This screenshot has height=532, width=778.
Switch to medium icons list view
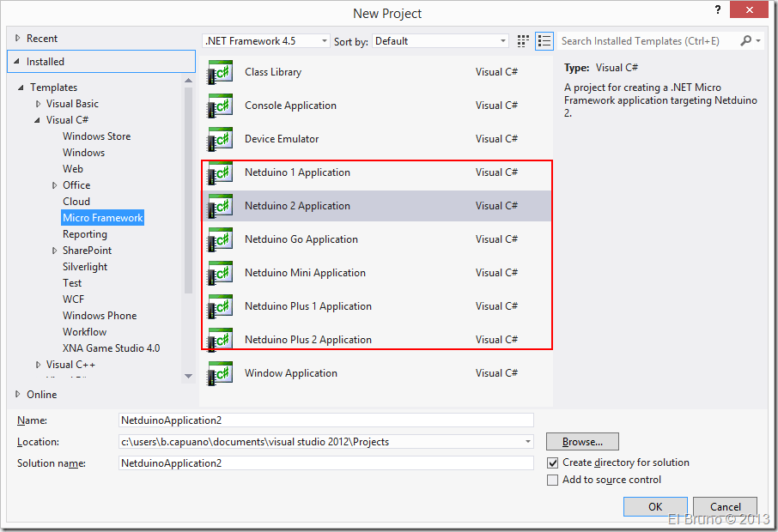pos(544,41)
